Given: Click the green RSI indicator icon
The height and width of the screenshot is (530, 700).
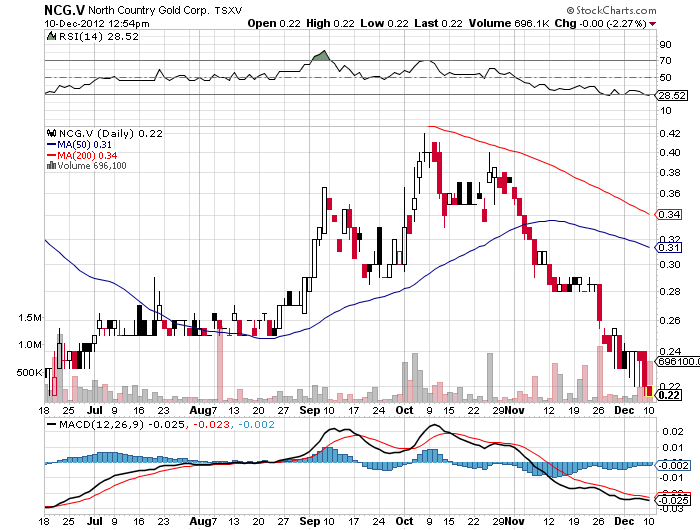Looking at the screenshot, I should pos(51,36).
